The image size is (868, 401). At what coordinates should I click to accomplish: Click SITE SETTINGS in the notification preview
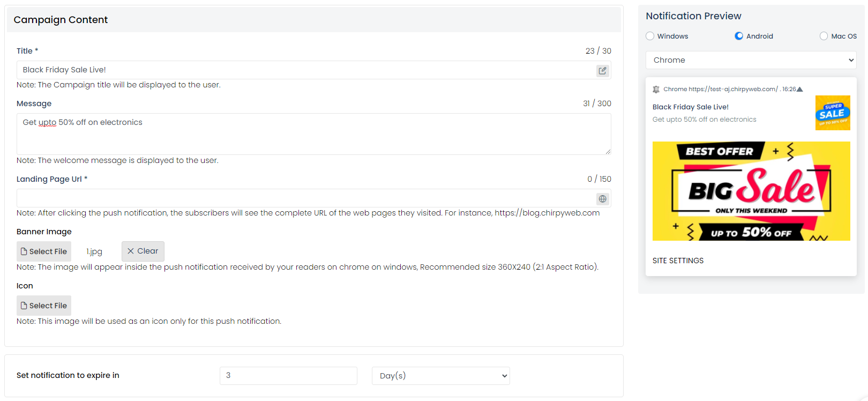[x=678, y=261]
